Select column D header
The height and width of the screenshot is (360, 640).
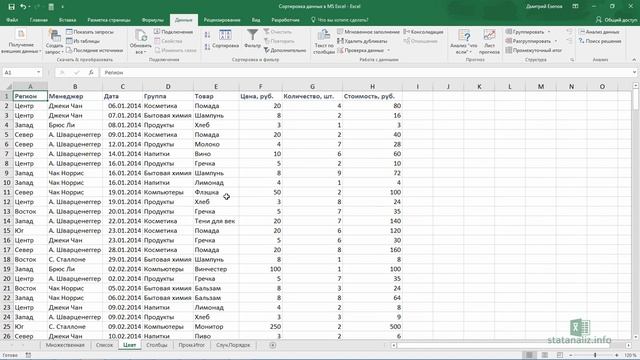tap(168, 87)
